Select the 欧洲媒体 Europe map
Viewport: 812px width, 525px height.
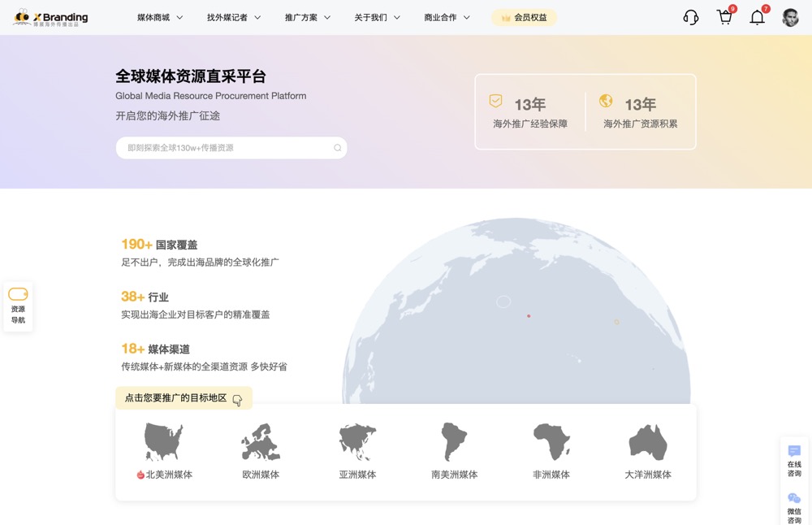point(260,441)
